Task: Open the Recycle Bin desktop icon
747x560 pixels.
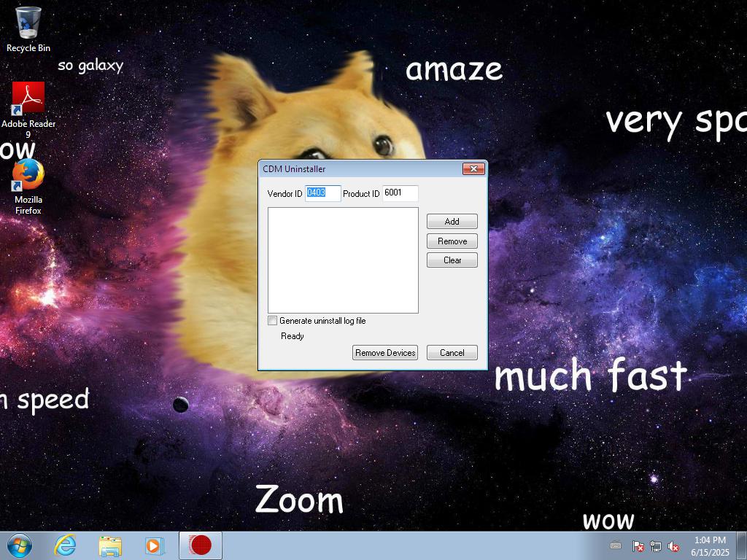Action: 28,29
